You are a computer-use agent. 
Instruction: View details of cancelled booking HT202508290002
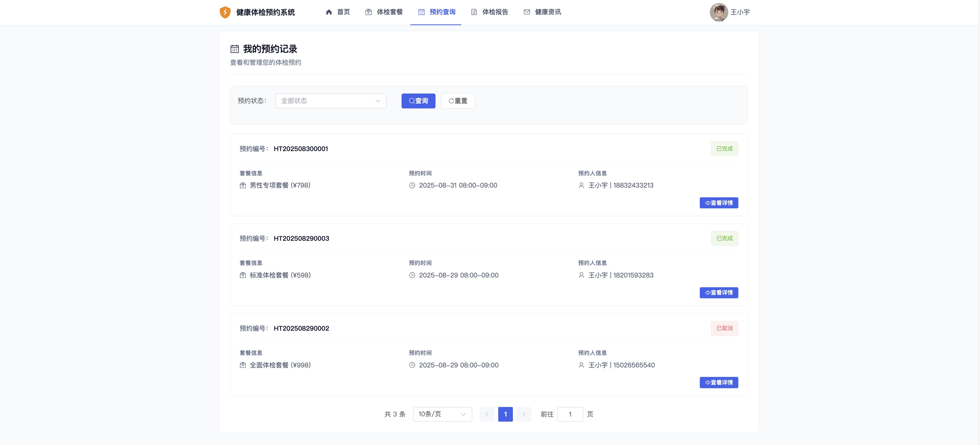click(719, 383)
